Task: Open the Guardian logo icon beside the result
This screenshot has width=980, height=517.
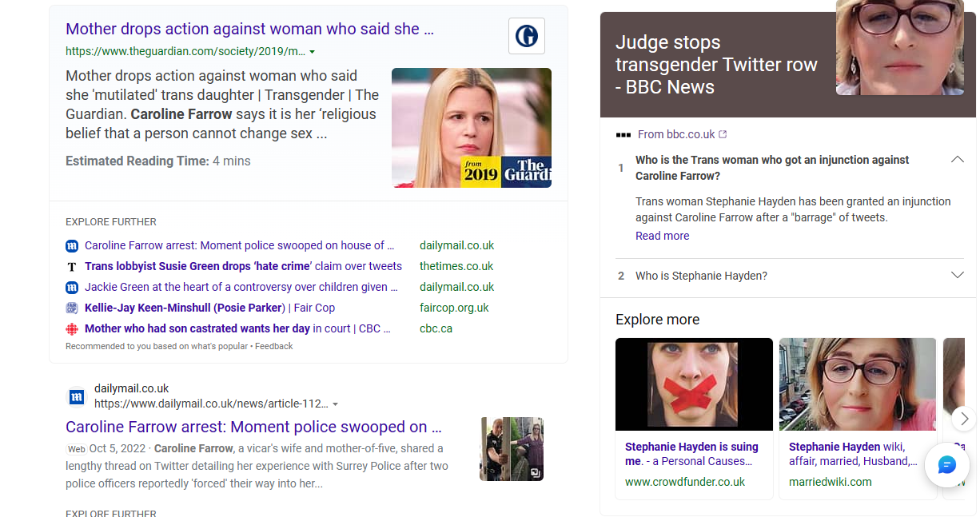Action: pos(527,36)
